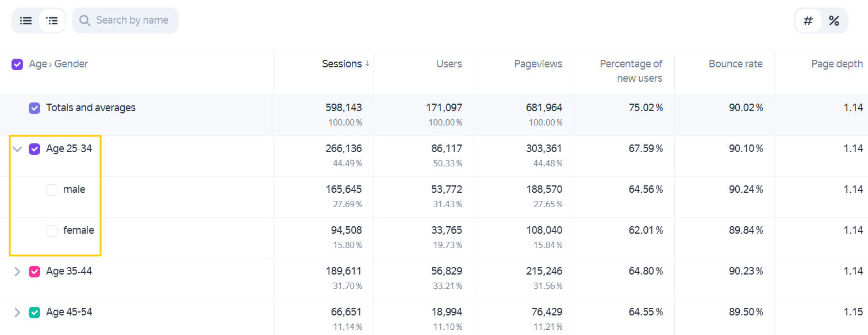Image resolution: width=868 pixels, height=335 pixels.
Task: Show percentages with % icon
Action: [x=834, y=21]
